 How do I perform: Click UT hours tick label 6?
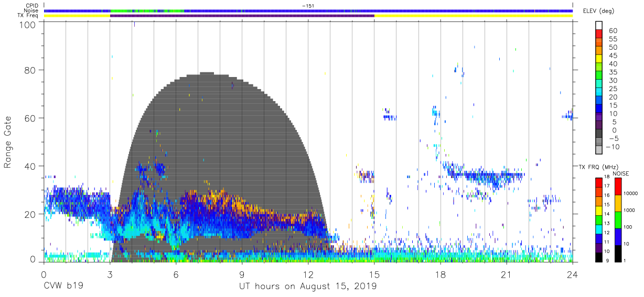176,274
